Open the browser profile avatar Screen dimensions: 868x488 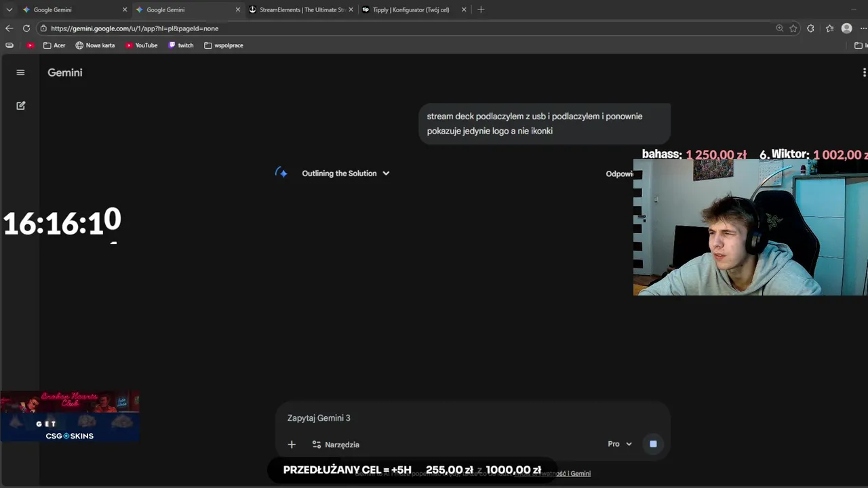tap(846, 28)
